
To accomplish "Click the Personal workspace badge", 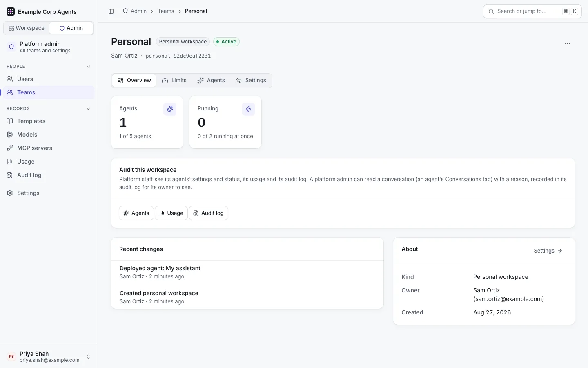I will point(183,42).
